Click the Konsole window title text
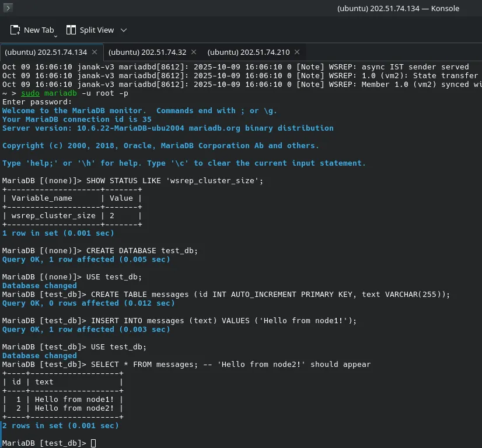482x448 pixels. click(398, 8)
